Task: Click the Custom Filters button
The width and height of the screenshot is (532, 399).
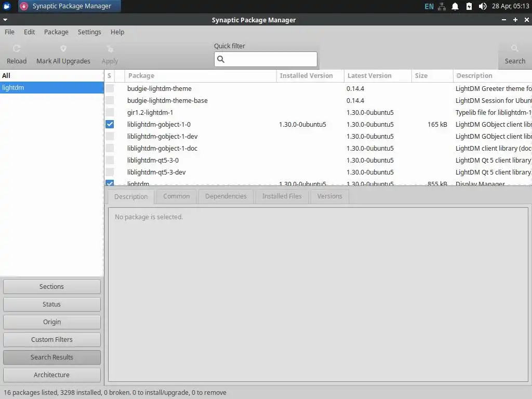Action: [52, 340]
